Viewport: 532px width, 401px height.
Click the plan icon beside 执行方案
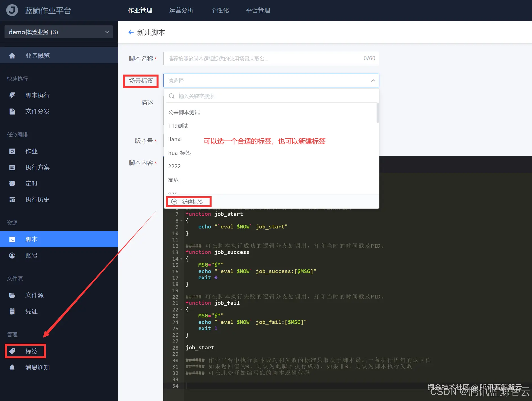pyautogui.click(x=12, y=167)
